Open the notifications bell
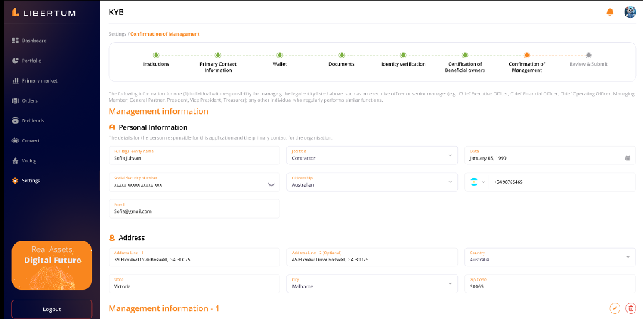The width and height of the screenshot is (644, 319). point(610,12)
